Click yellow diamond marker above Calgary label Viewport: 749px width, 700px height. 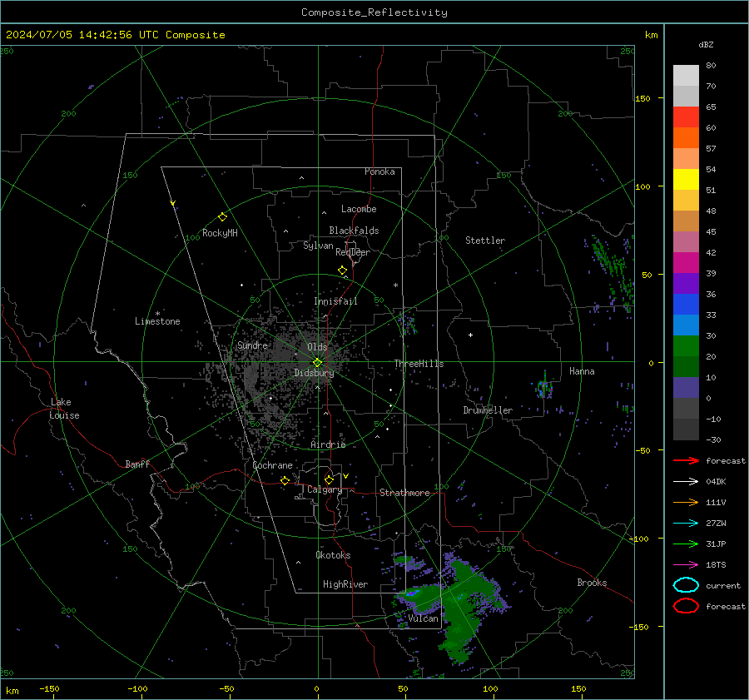[x=329, y=479]
